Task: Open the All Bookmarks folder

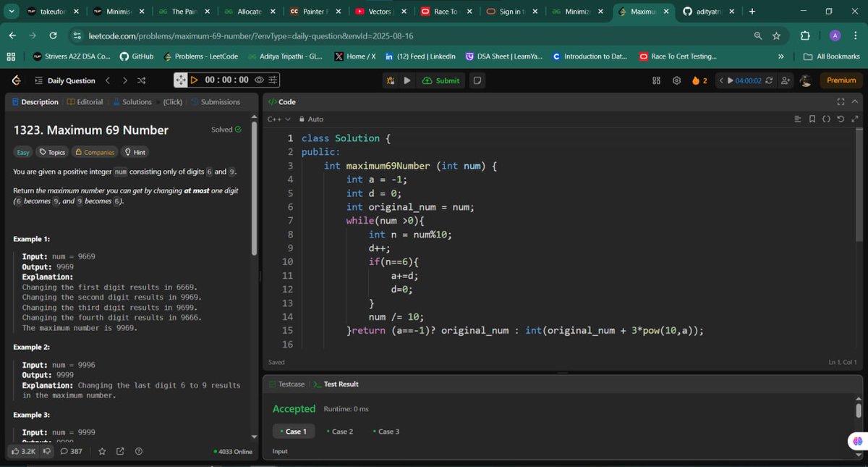Action: 832,56
